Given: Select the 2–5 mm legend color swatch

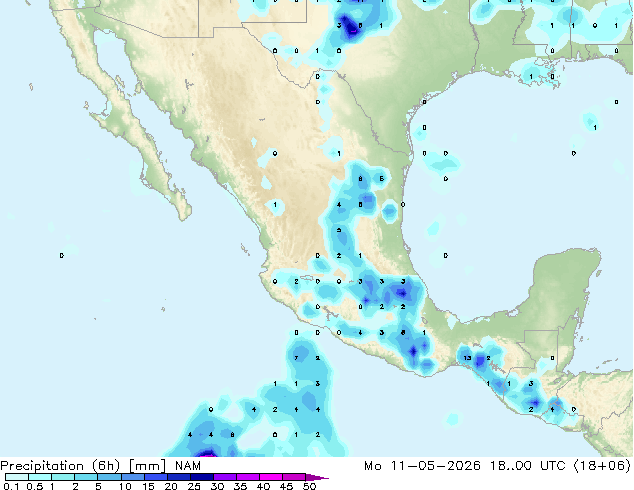Looking at the screenshot, I should pyautogui.click(x=86, y=477).
